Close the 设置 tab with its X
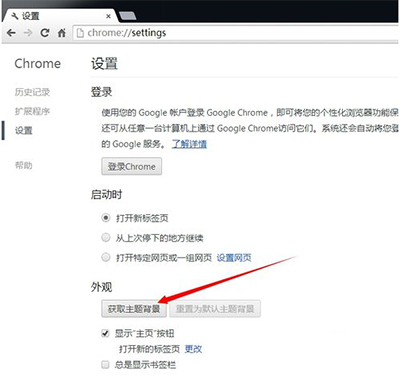This screenshot has width=400, height=392. (108, 16)
